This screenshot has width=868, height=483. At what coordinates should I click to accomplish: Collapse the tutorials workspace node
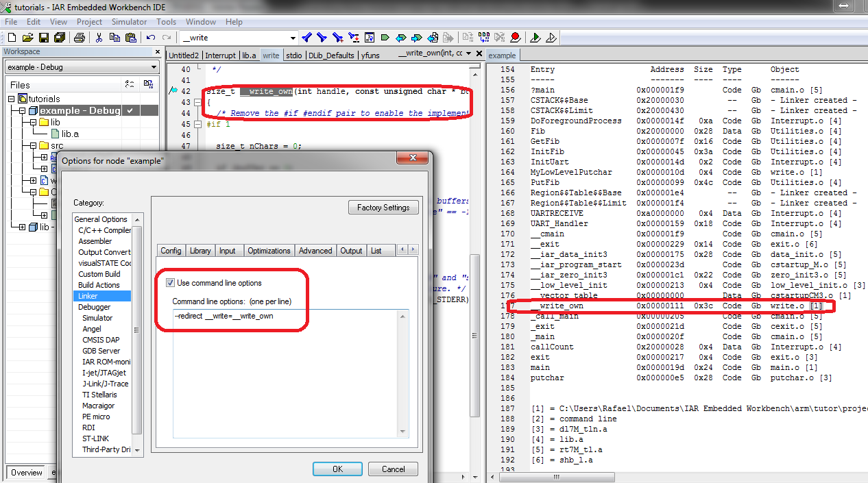[x=12, y=99]
